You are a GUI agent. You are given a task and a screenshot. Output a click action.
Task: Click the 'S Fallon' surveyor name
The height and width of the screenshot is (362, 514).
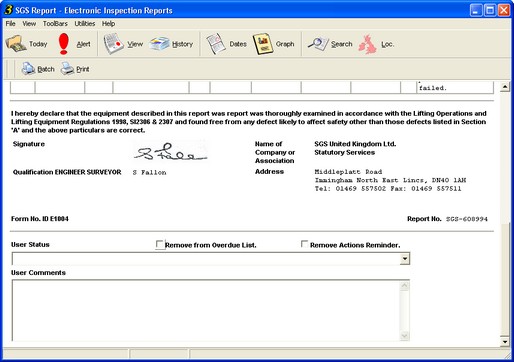pos(149,172)
